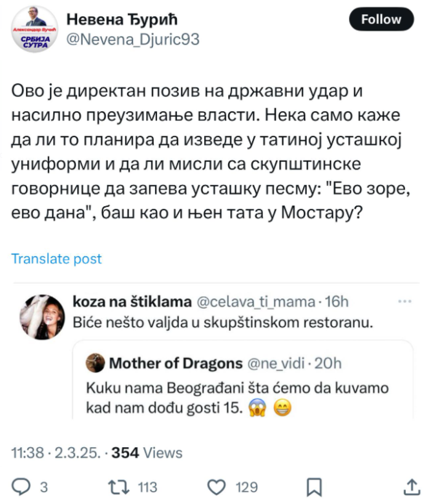This screenshot has width=431, height=504.
Task: Open the share post icon
Action: tap(410, 487)
